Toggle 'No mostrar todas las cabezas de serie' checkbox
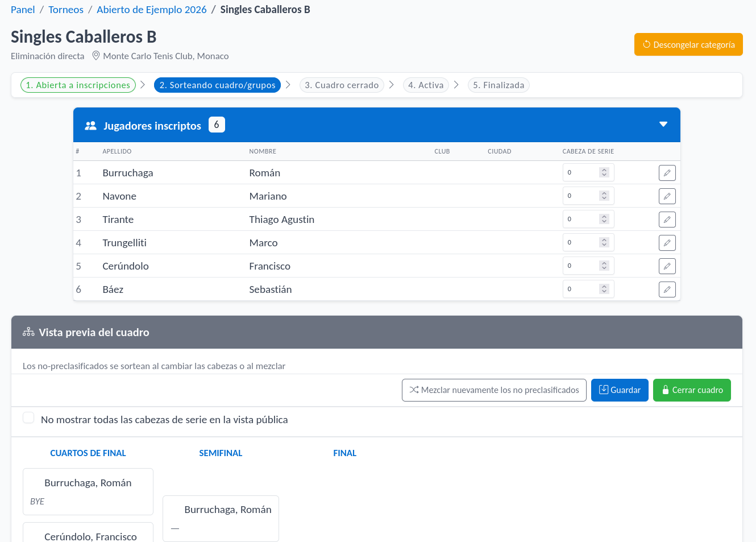The width and height of the screenshot is (756, 542). [x=28, y=418]
